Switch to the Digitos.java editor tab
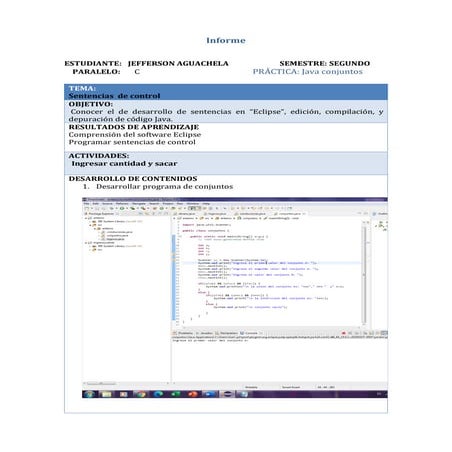452x452 pixels. tap(215, 214)
